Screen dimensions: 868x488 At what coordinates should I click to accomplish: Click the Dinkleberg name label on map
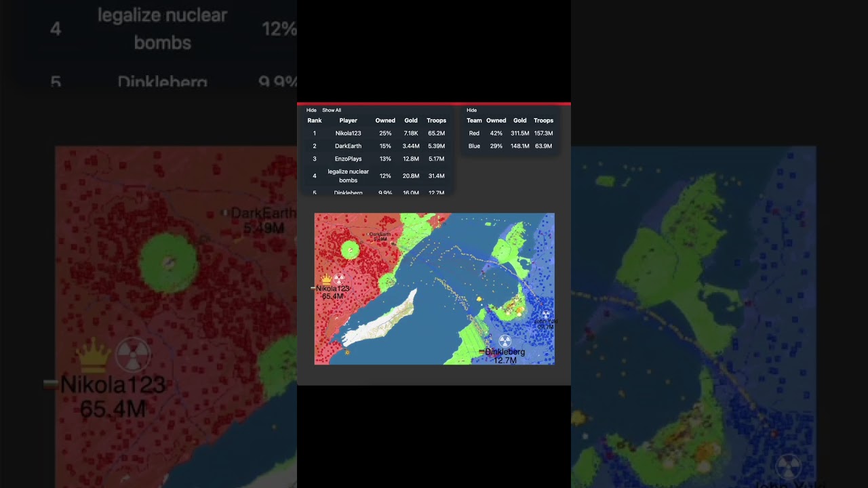505,352
